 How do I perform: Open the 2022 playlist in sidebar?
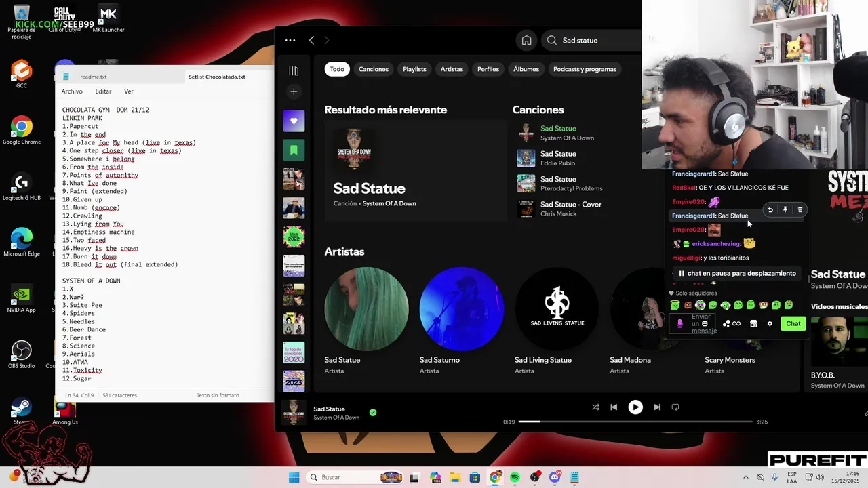coord(294,237)
